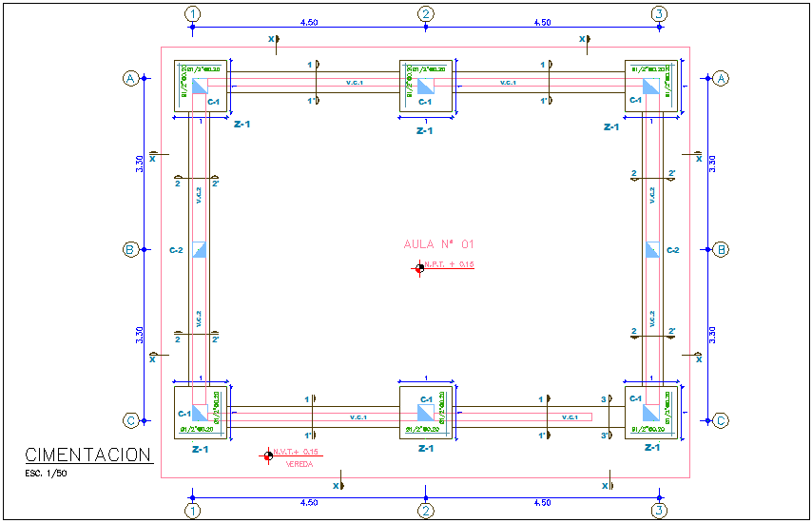Image resolution: width=812 pixels, height=523 pixels.
Task: Select the ESC. 1/50 scale text
Action: click(46, 473)
